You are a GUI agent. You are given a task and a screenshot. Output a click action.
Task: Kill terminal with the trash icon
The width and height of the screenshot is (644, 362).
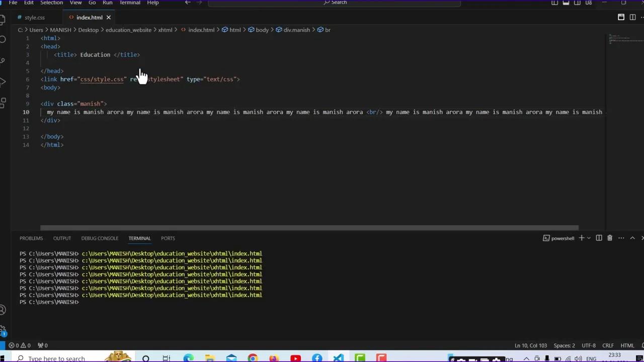coord(610,238)
